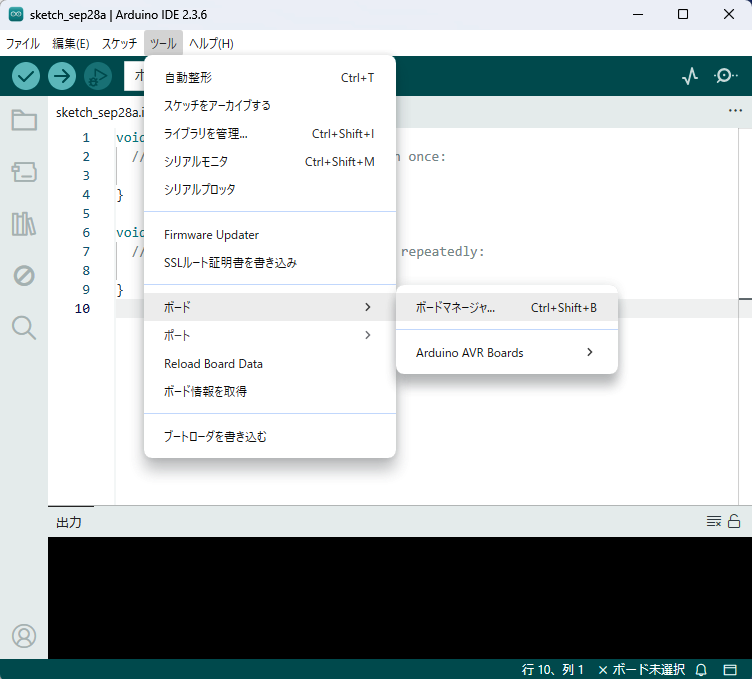Open the Boards Manager sidebar icon
The image size is (752, 679).
pos(24,173)
